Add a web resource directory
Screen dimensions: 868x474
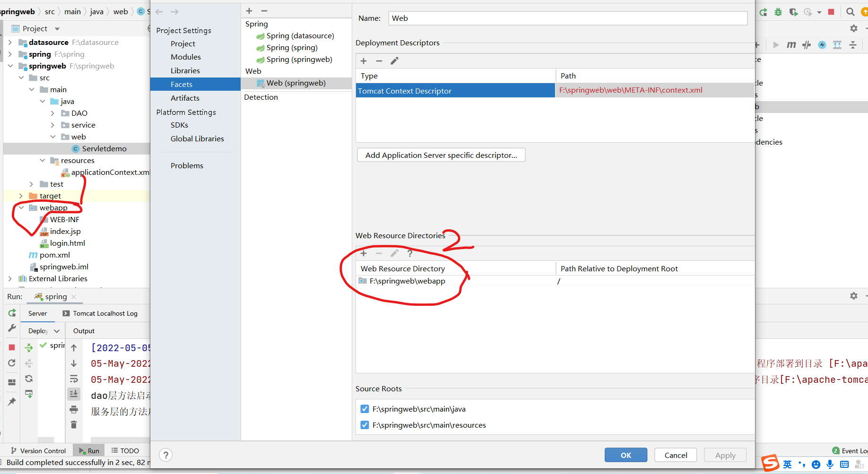(364, 254)
